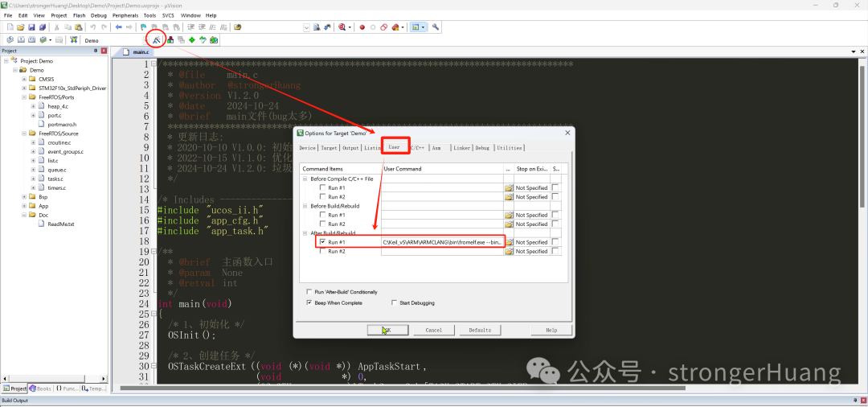The width and height of the screenshot is (868, 407).
Task: Click the Rebuild all target files icon
Action: 31,40
